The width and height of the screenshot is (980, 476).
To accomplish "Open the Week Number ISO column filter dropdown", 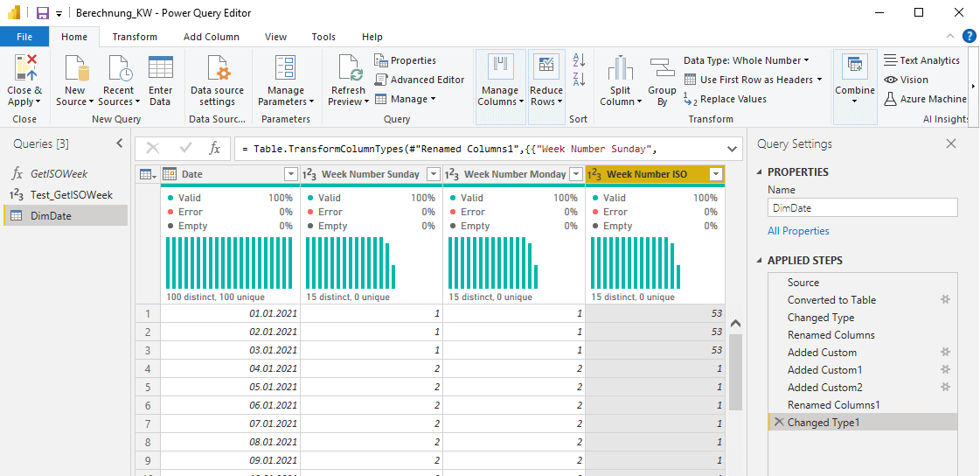I will pos(716,174).
